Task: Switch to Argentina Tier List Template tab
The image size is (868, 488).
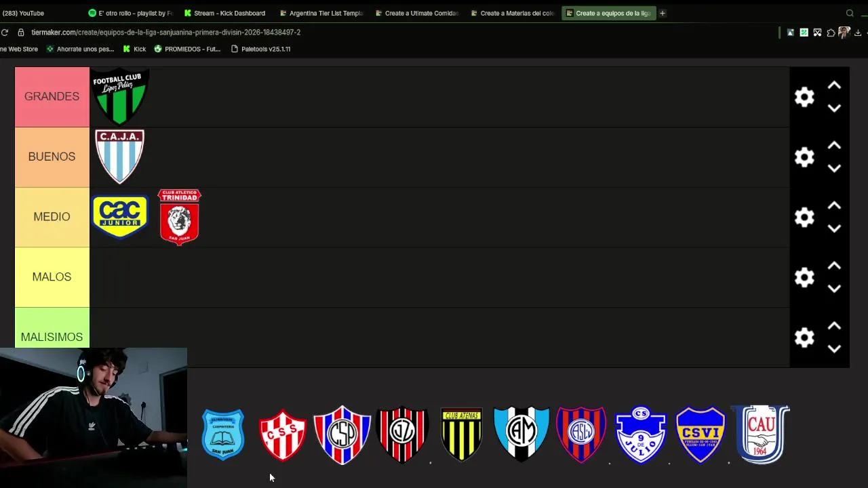Action: tap(321, 13)
